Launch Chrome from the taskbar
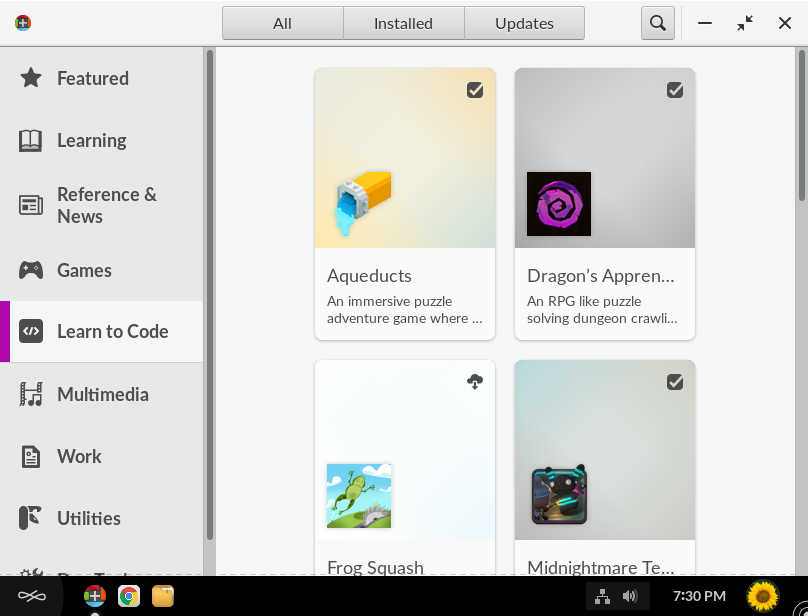Viewport: 808px width, 616px height. (x=129, y=596)
